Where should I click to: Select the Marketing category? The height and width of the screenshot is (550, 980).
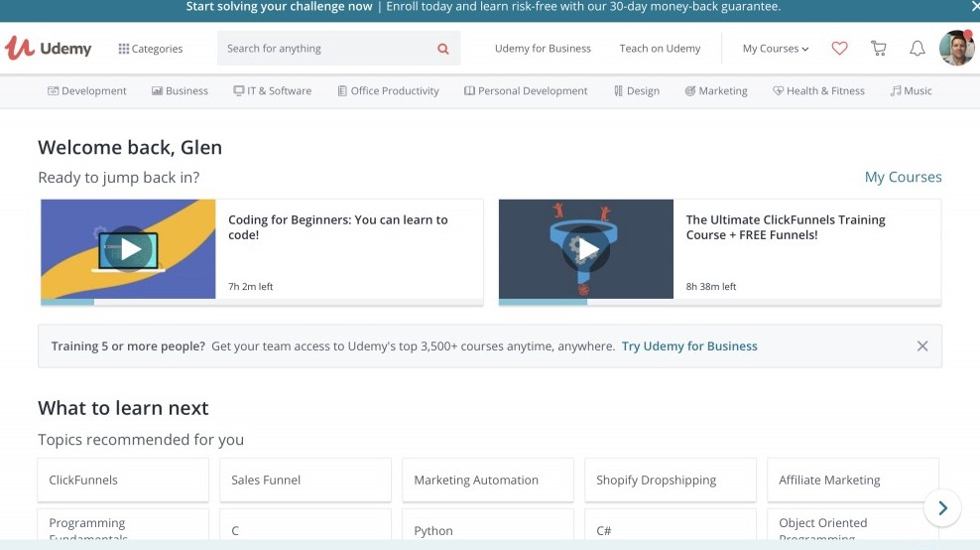[x=716, y=90]
